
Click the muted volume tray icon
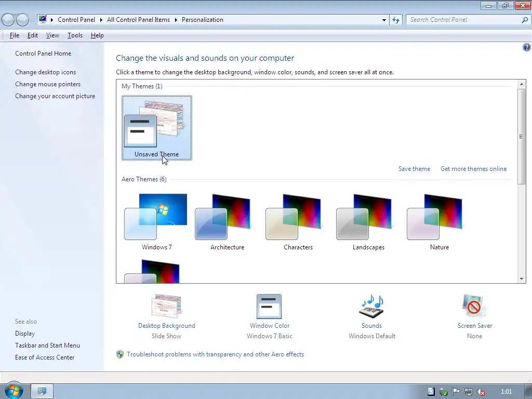(481, 392)
